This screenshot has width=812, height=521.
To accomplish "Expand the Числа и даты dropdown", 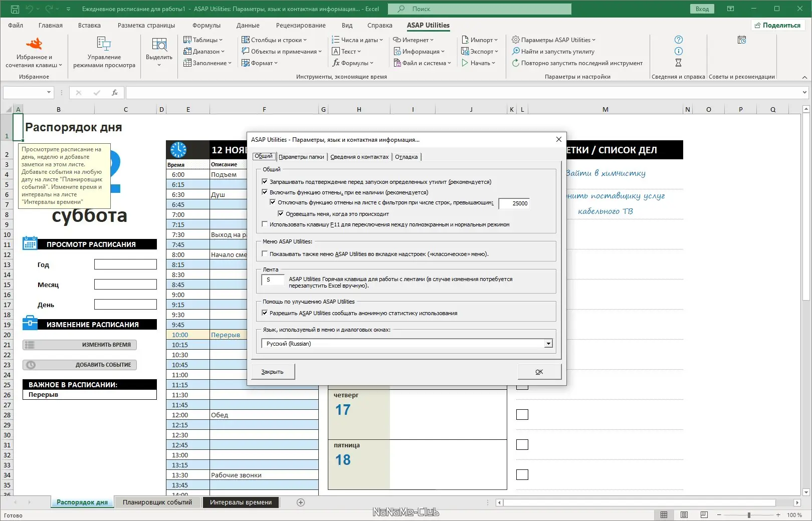I will point(357,40).
